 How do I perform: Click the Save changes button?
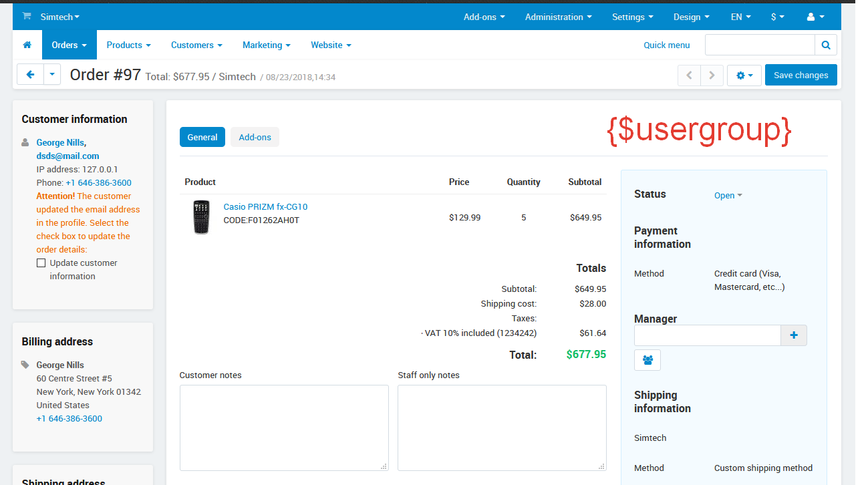click(801, 75)
